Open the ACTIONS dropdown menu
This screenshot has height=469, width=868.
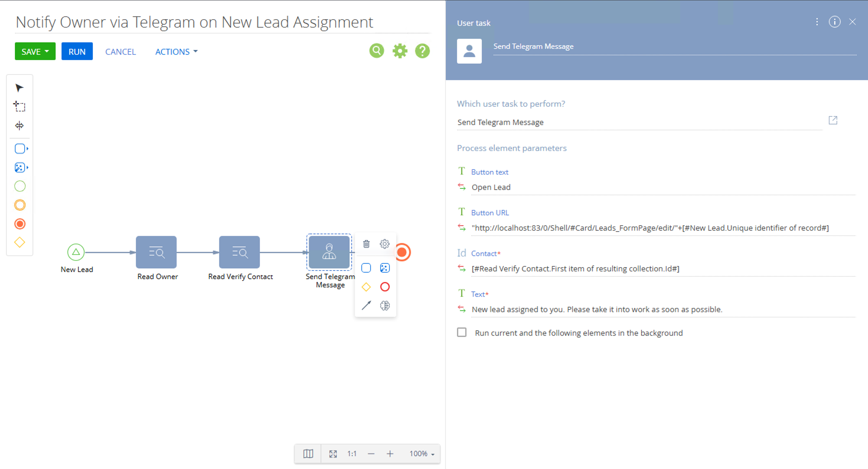pyautogui.click(x=176, y=52)
